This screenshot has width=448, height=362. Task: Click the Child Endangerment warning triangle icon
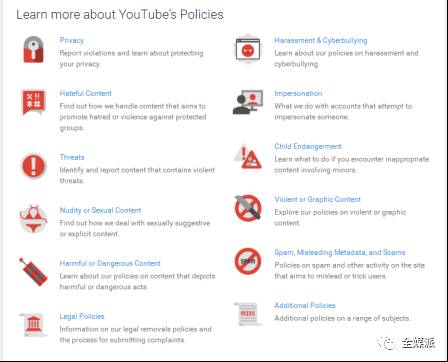(248, 156)
